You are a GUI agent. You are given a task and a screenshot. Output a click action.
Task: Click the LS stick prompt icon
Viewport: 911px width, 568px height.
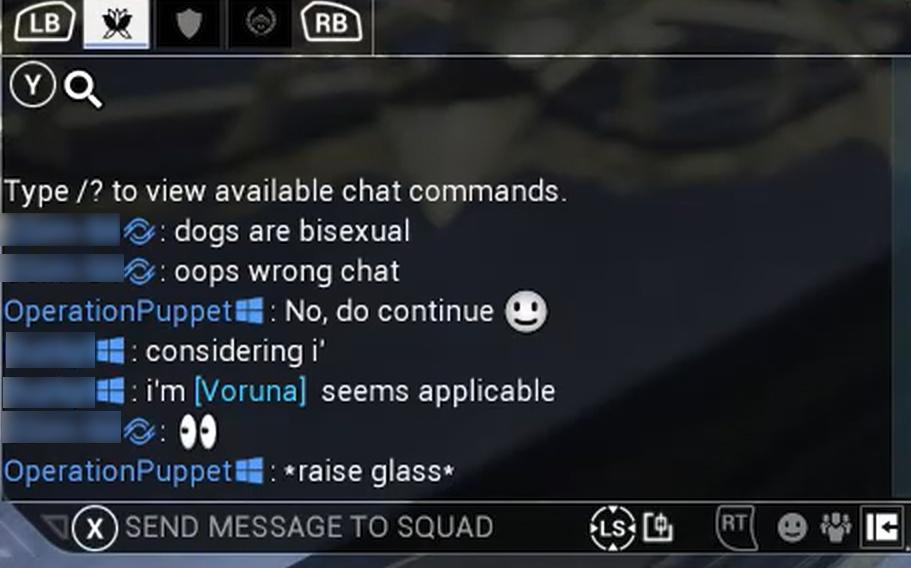[x=612, y=528]
